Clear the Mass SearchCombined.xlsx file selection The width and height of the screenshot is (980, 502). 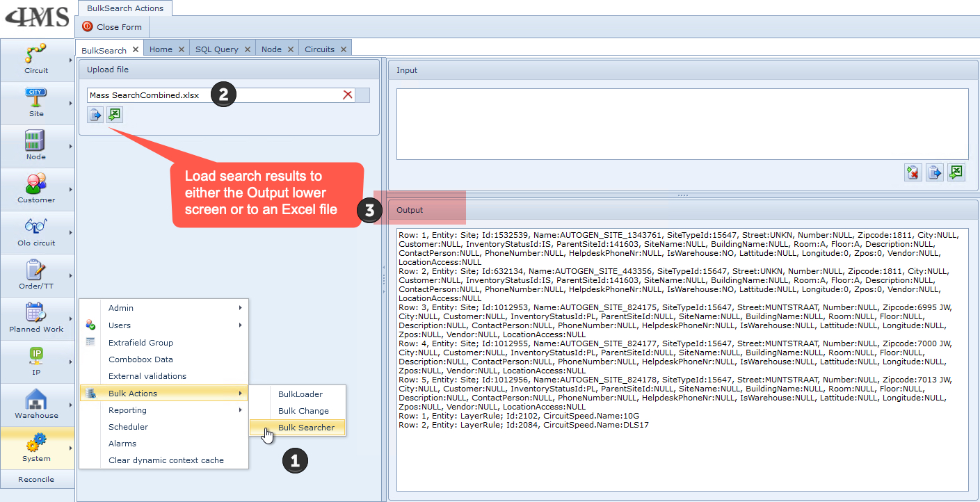click(x=347, y=95)
